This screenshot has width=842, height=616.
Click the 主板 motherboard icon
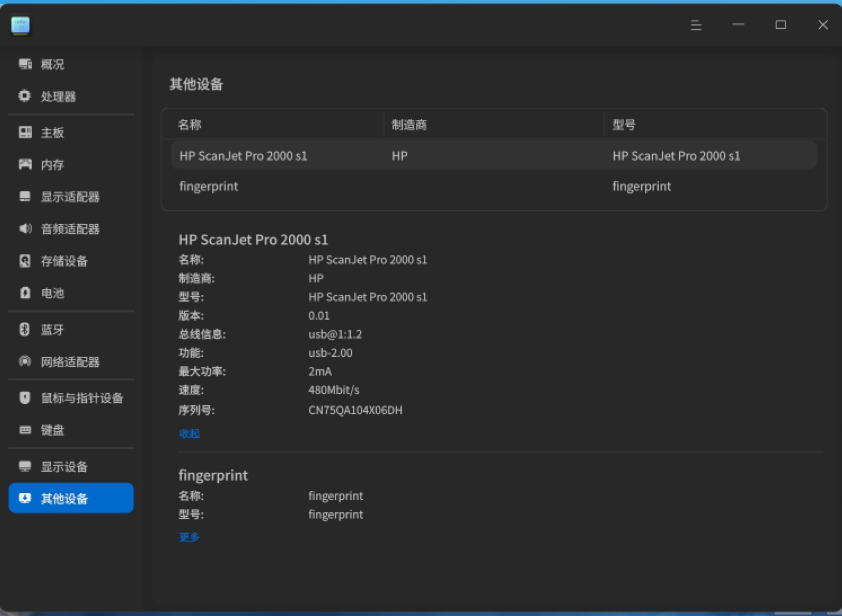click(x=25, y=132)
